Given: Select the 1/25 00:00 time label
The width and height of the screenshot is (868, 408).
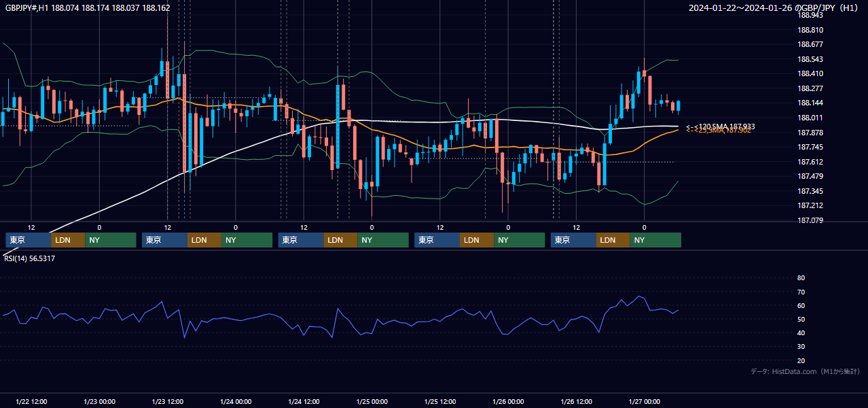Looking at the screenshot, I should point(372,402).
